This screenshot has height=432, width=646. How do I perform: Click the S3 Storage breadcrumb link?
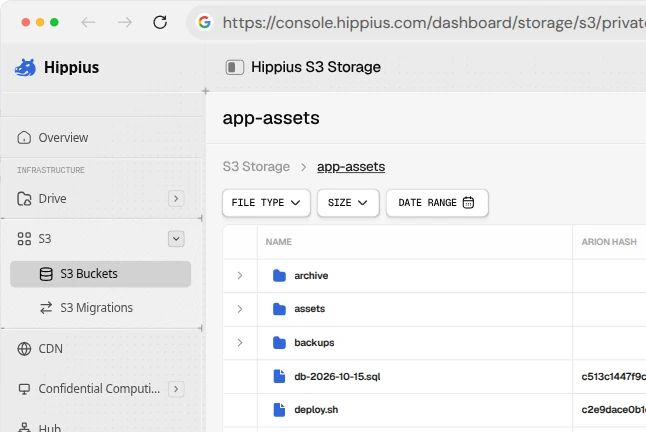click(256, 167)
